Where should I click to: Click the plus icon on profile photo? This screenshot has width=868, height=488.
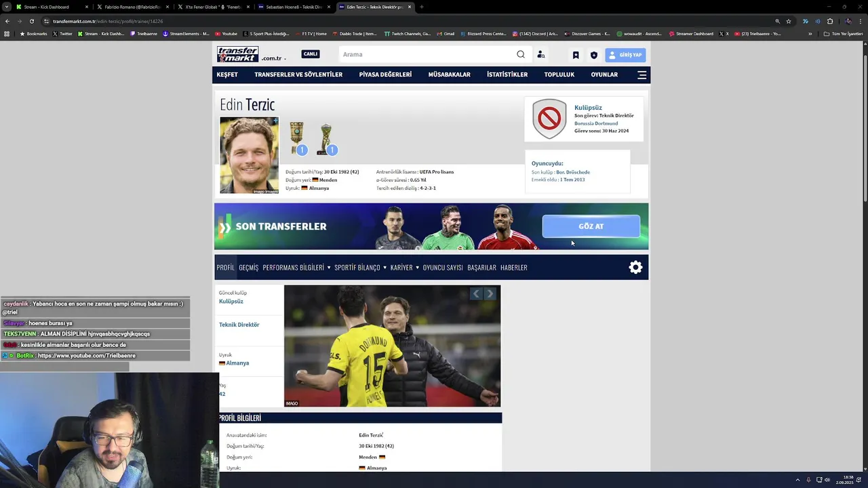coord(275,121)
